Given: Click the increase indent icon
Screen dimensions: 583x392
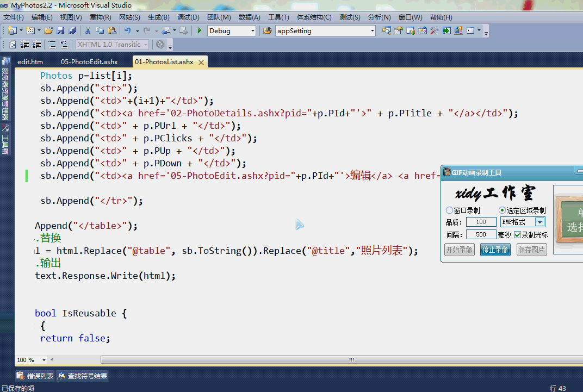Looking at the screenshot, I should (x=36, y=45).
